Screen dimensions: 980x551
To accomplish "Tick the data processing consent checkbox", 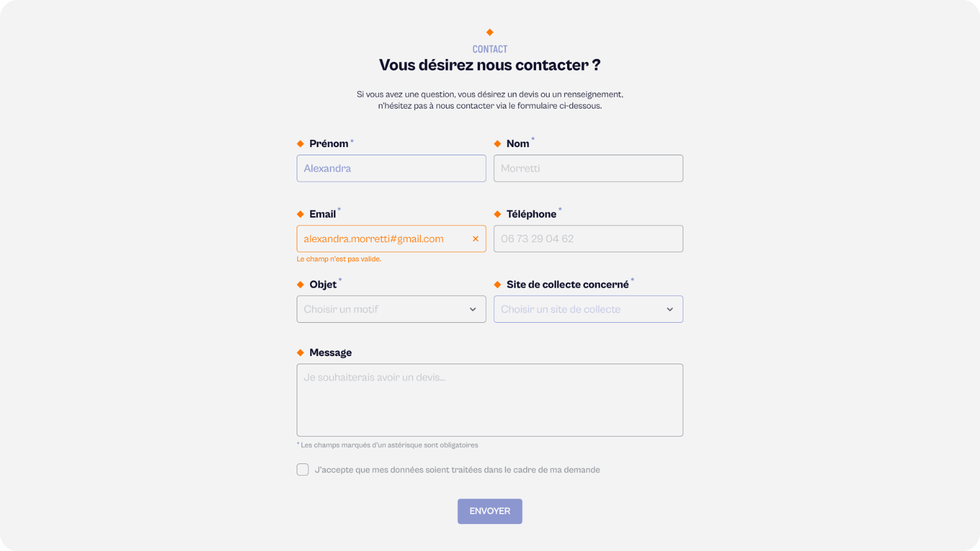I will tap(303, 470).
